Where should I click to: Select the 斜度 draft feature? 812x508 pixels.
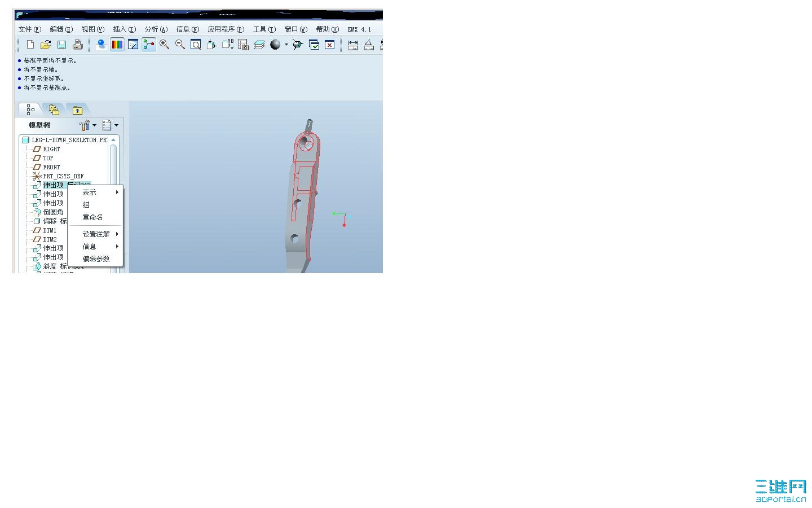coord(51,266)
